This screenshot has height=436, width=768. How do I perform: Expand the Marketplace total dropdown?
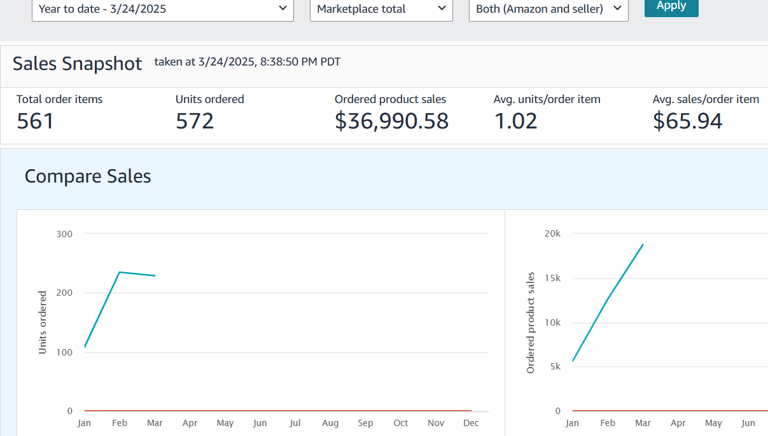(381, 9)
